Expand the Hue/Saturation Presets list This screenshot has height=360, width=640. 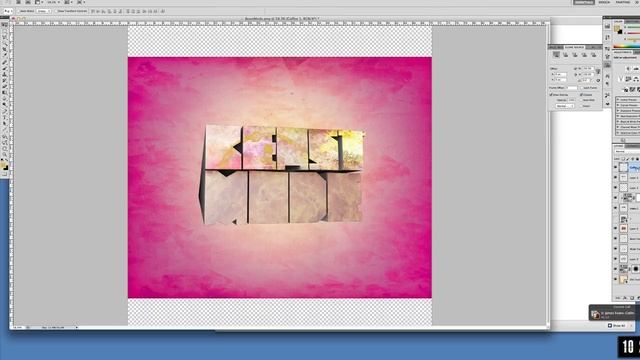point(618,116)
